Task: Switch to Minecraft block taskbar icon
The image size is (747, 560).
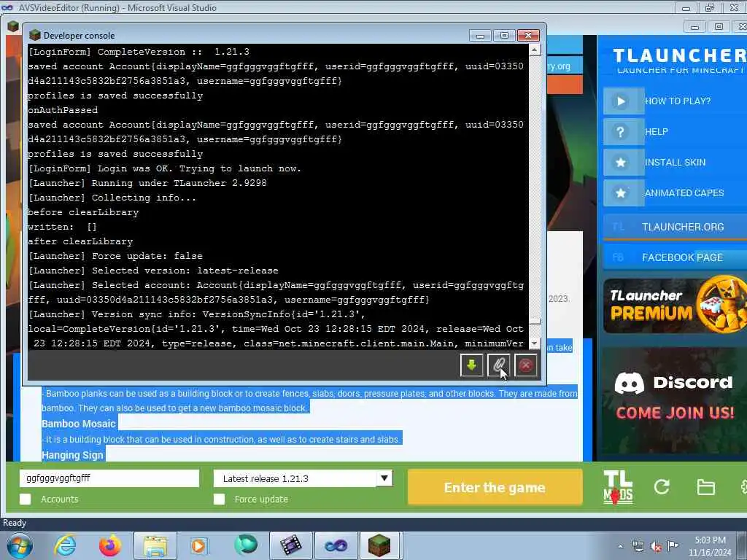Action: click(379, 545)
